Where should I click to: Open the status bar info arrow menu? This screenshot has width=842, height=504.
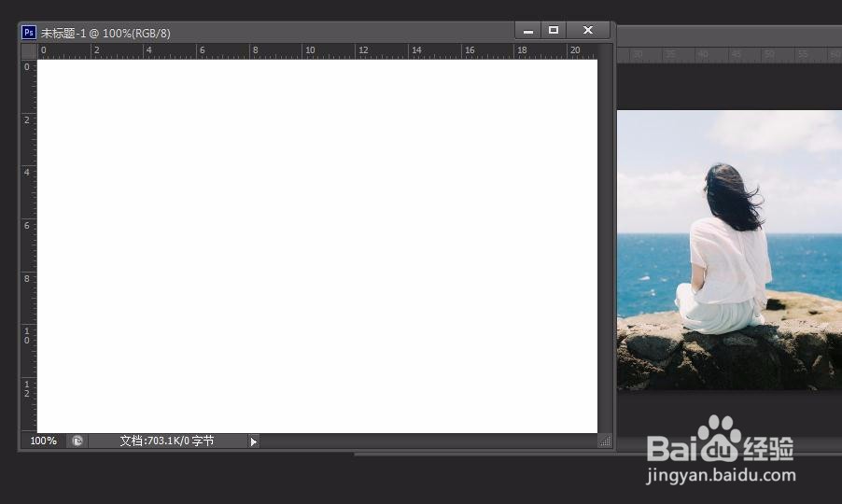pyautogui.click(x=254, y=441)
